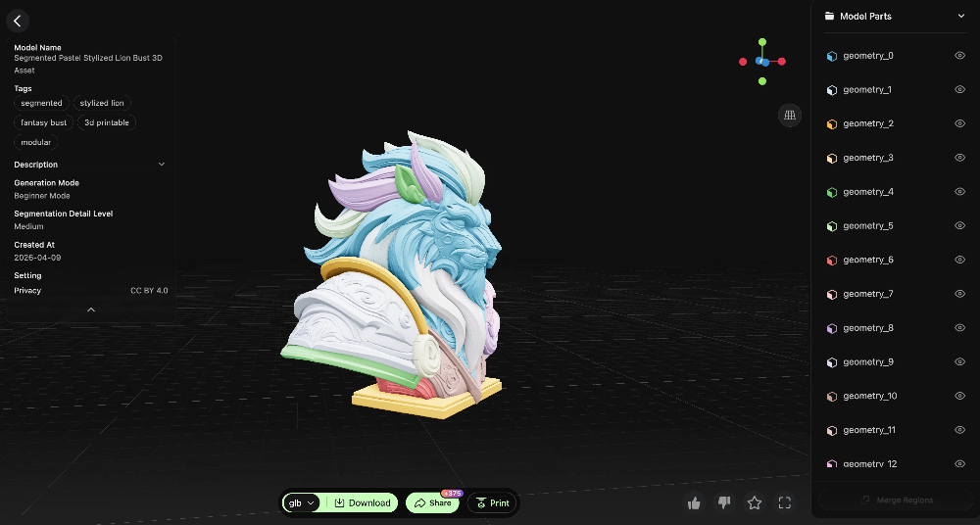Collapse the model info panel
The width and height of the screenshot is (980, 525).
90,310
